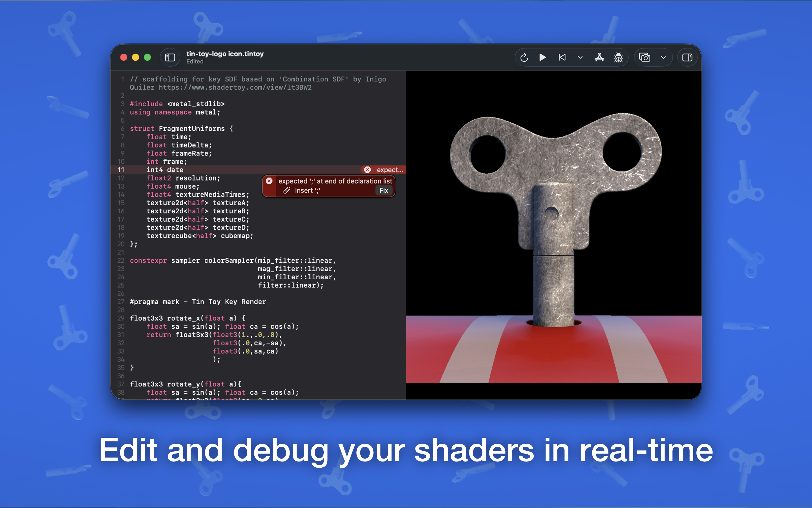Capture a screenshot with the camera icon
The width and height of the screenshot is (812, 508).
pos(645,58)
